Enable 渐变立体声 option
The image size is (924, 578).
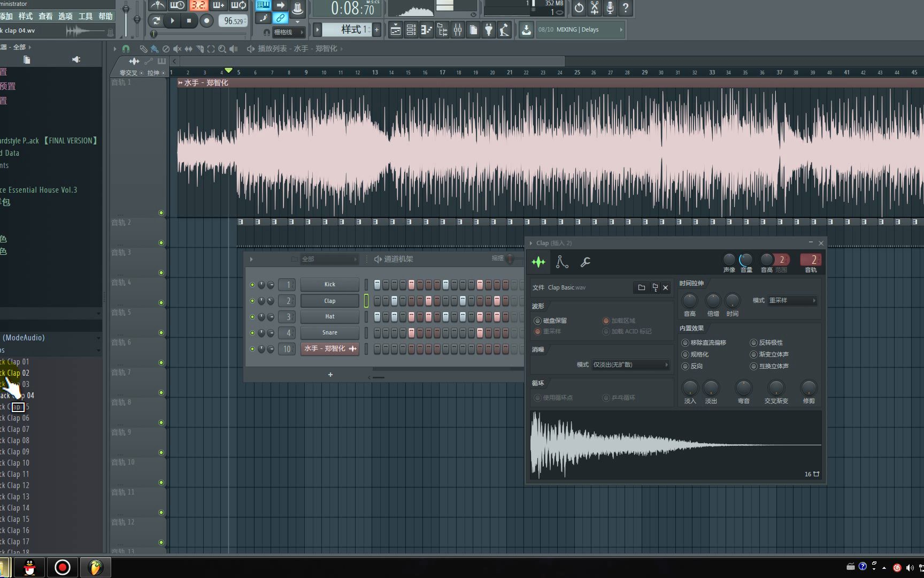coord(753,354)
